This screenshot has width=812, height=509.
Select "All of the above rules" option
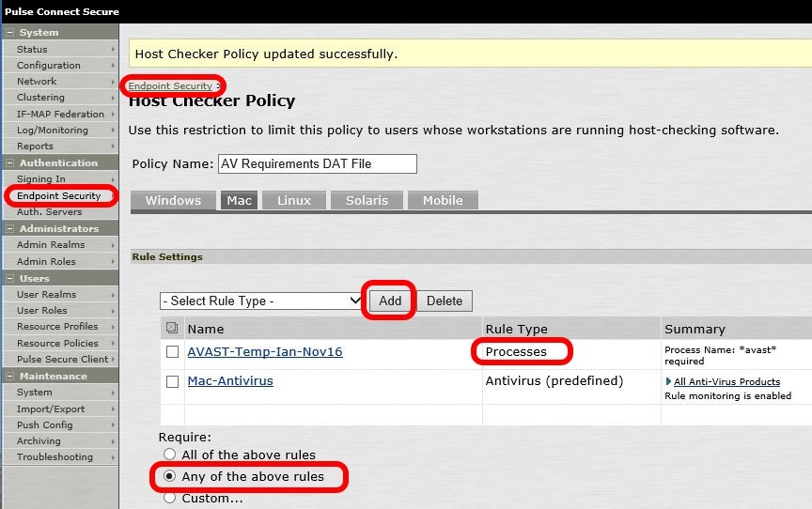pos(170,455)
